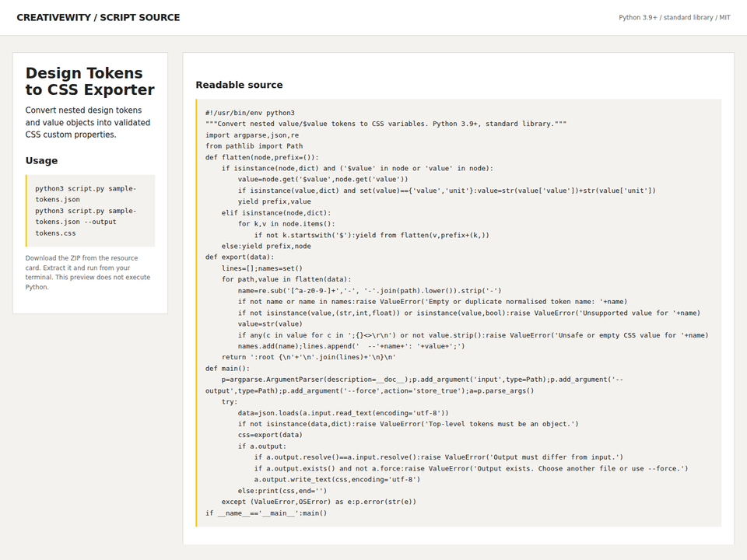Click the 'name=re.sub(' code line
This screenshot has width=747, height=560.
(x=370, y=290)
